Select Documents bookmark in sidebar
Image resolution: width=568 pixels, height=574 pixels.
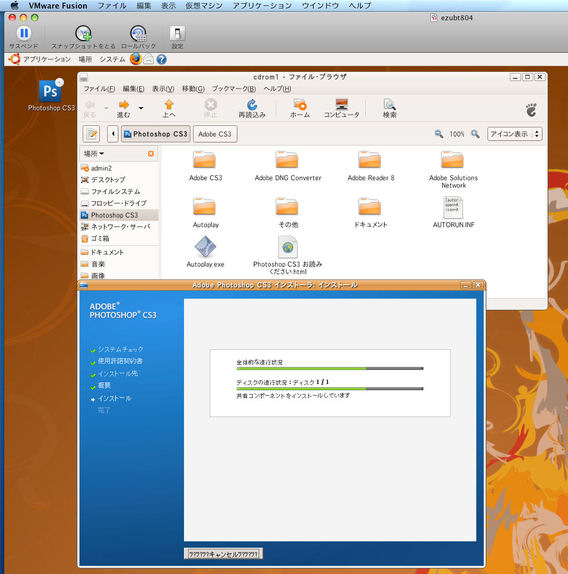coord(119,252)
